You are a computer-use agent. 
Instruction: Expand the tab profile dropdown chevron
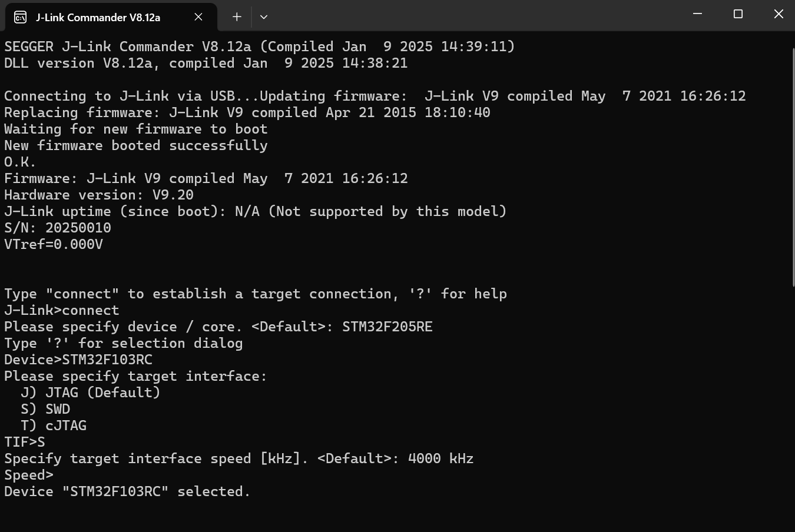264,17
